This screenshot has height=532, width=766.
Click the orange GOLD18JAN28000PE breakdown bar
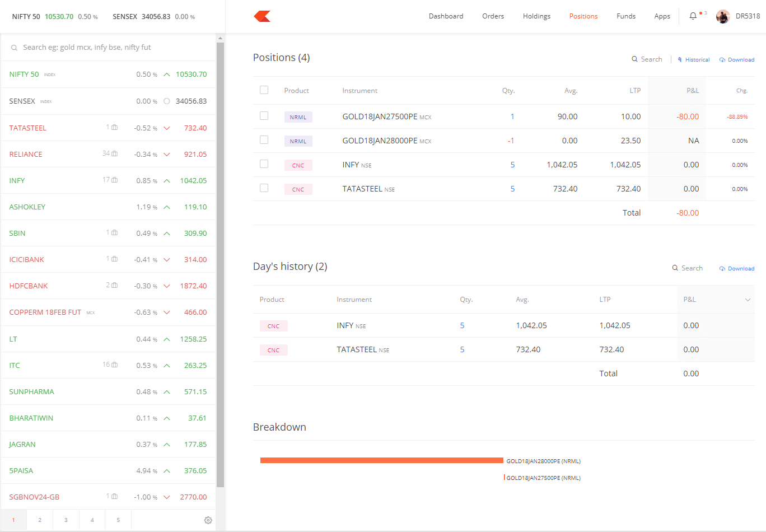pyautogui.click(x=382, y=460)
